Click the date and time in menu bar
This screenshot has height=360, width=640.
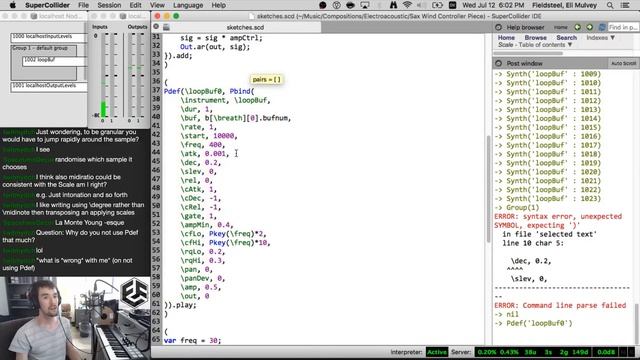(493, 5)
